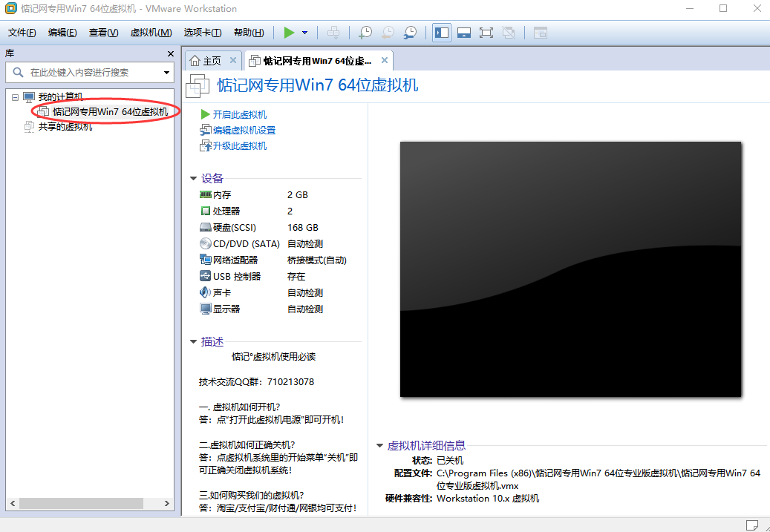This screenshot has width=770, height=532.
Task: Click the 硬盘(SCSI) hard disk icon
Action: point(205,227)
